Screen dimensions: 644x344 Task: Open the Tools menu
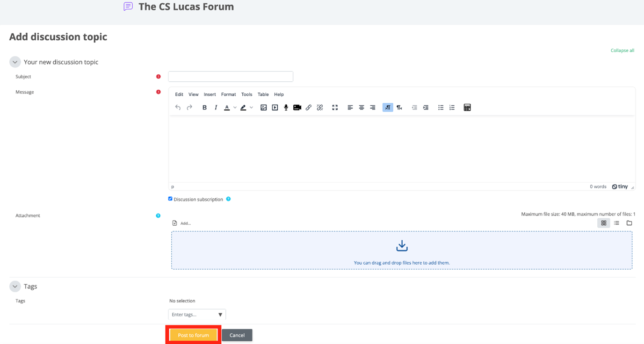coord(246,94)
